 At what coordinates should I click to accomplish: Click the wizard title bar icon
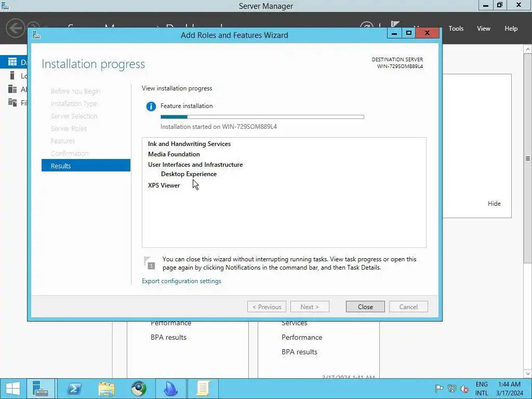37,35
